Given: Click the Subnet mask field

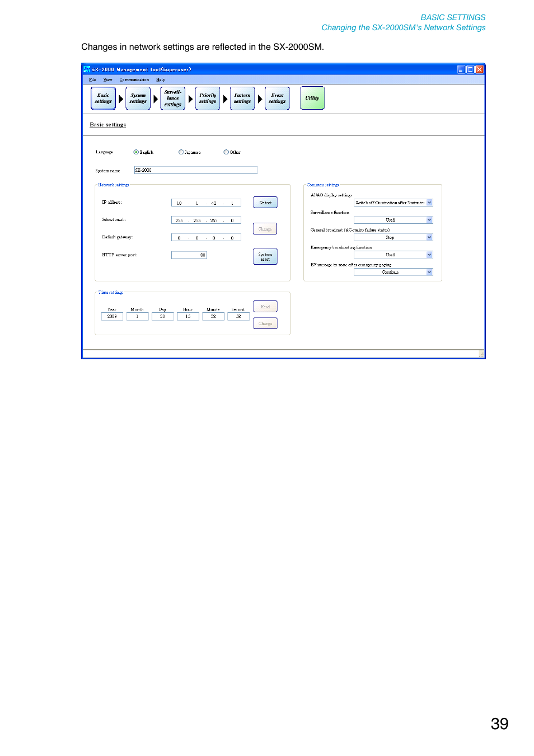Looking at the screenshot, I should (x=206, y=220).
